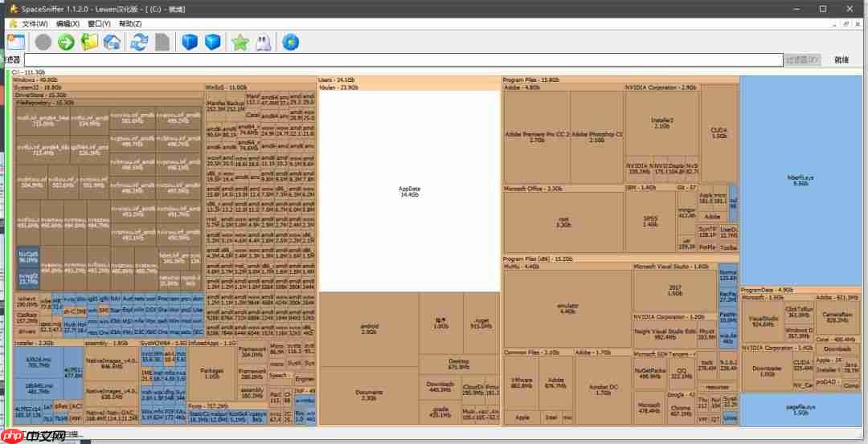Go up one level using folder-arrow icon
This screenshot has width=868, height=444.
click(89, 43)
